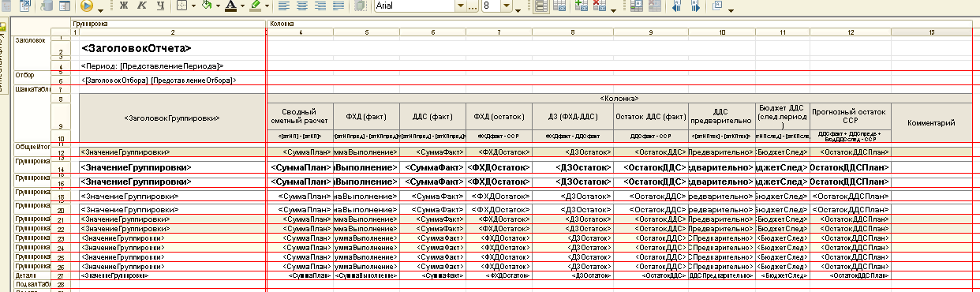980x292 pixels.
Task: Pick the text color with A swatch
Action: pyautogui.click(x=230, y=6)
